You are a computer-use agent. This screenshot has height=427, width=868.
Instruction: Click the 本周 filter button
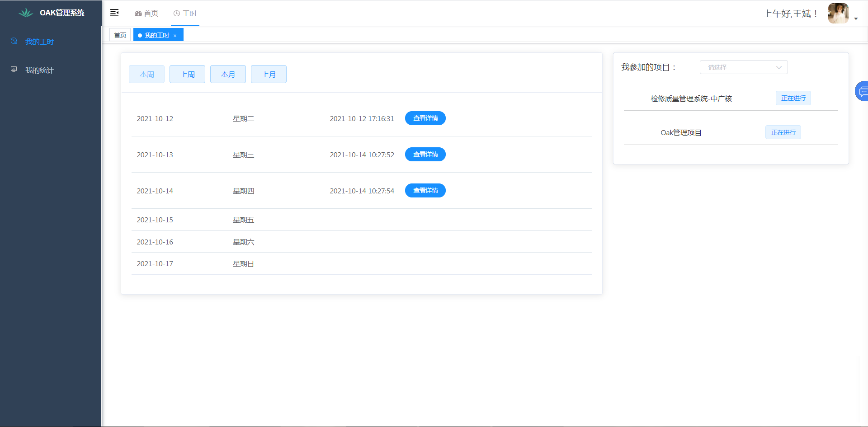[x=146, y=74]
